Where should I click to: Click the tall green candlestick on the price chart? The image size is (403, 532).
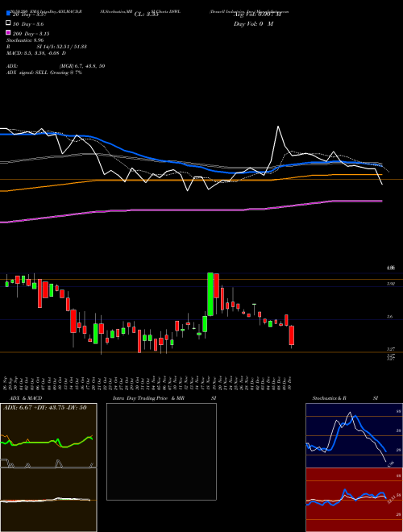pos(210,294)
